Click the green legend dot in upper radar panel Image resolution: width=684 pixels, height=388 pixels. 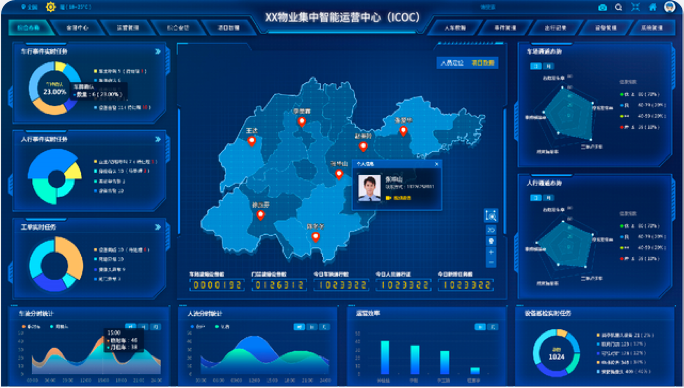click(x=622, y=94)
